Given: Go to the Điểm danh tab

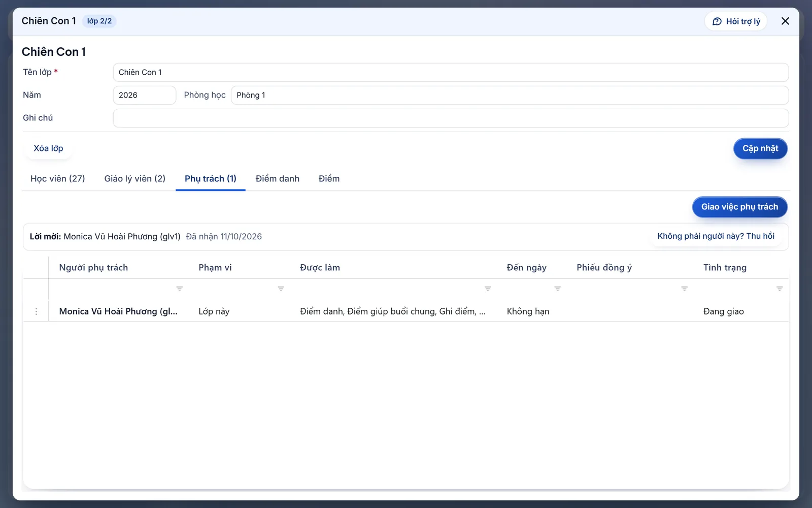Looking at the screenshot, I should coord(278,179).
